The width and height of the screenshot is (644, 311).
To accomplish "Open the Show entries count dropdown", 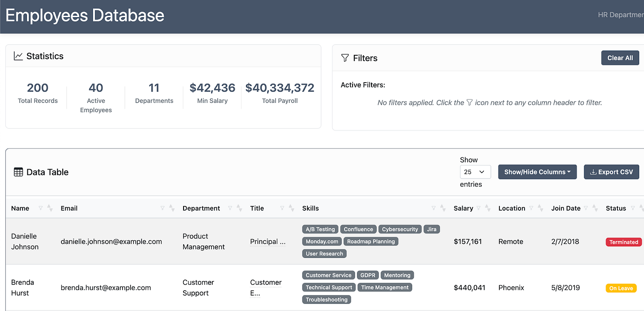I will tap(475, 172).
